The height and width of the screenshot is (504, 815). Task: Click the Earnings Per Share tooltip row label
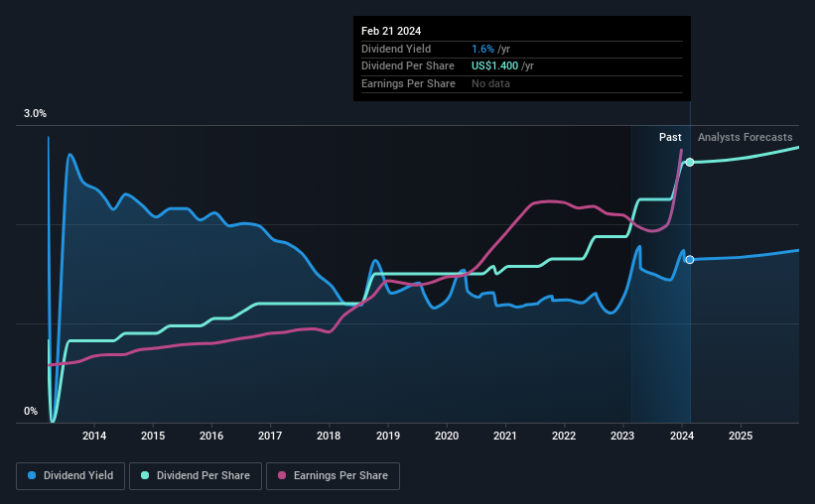click(408, 83)
